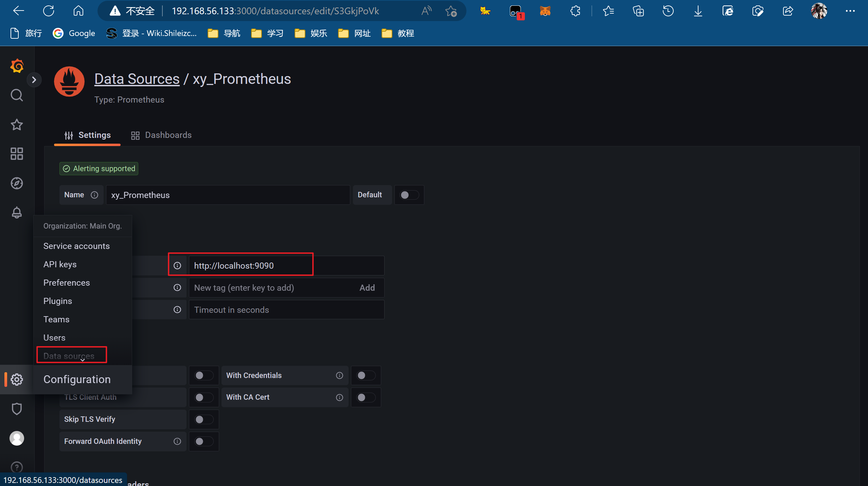Click the Configuration gear icon in sidebar
This screenshot has height=486, width=868.
coord(17,379)
